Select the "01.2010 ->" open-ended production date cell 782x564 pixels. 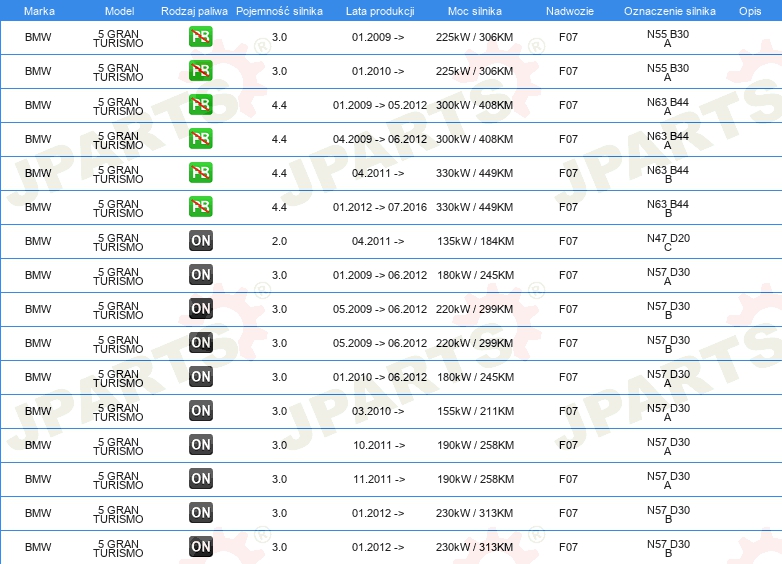(x=378, y=71)
